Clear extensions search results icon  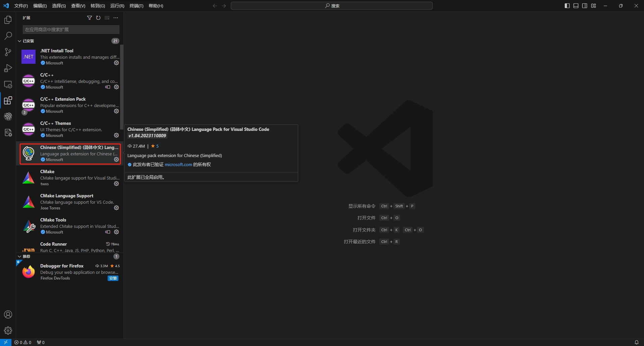(x=107, y=18)
